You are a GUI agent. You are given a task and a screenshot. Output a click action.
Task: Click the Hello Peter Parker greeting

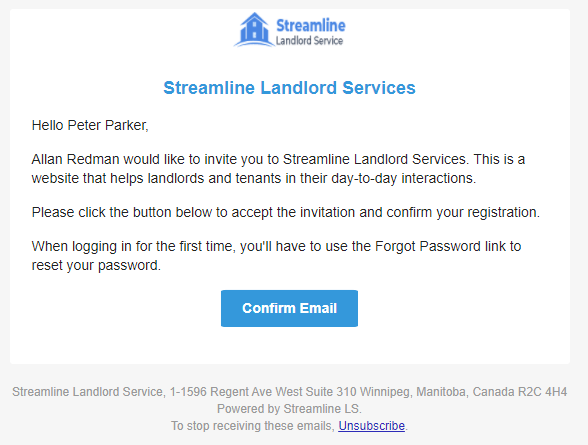(x=90, y=125)
